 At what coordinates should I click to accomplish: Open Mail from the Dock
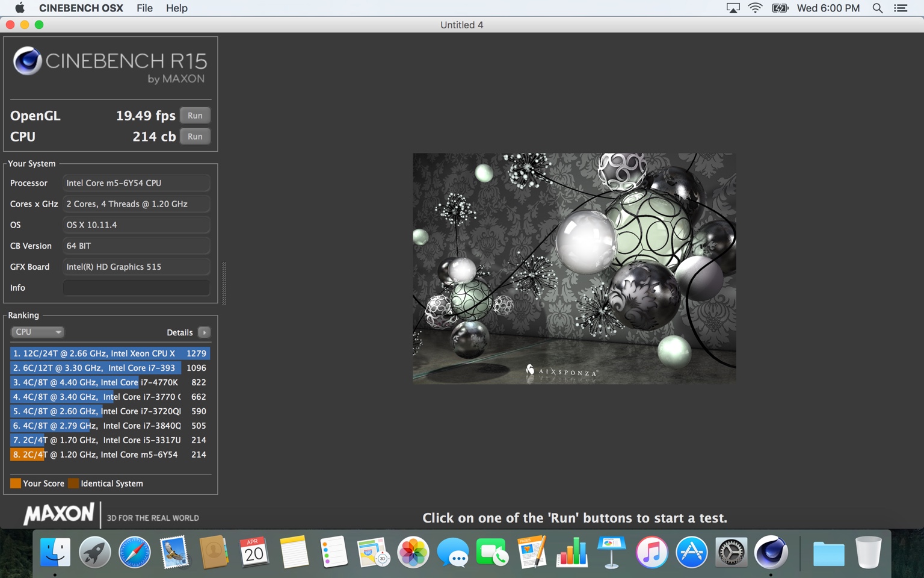point(174,552)
